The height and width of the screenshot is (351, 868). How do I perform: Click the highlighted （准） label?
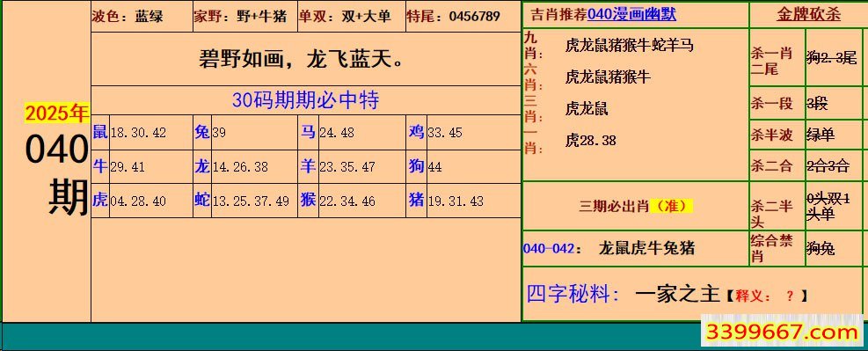tap(672, 206)
